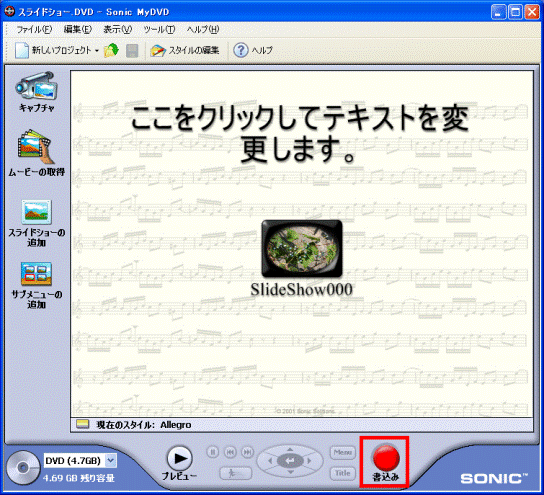Viewport: 544px width, 495px height.
Task: Click the next chapter button
Action: pyautogui.click(x=247, y=452)
